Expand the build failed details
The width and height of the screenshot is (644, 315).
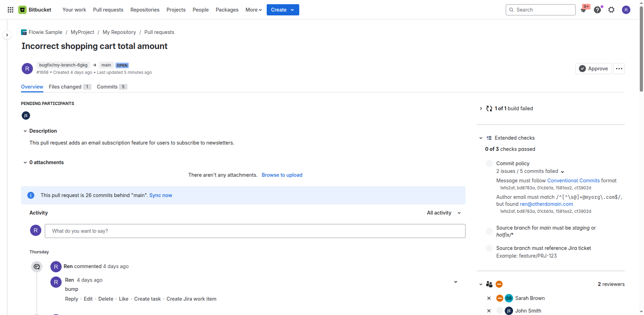coord(481,108)
